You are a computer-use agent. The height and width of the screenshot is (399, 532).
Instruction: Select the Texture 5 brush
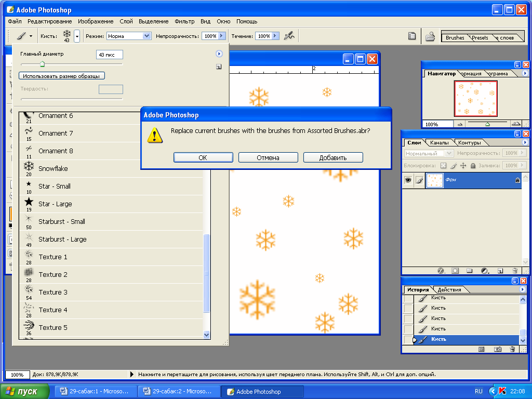[x=112, y=327]
